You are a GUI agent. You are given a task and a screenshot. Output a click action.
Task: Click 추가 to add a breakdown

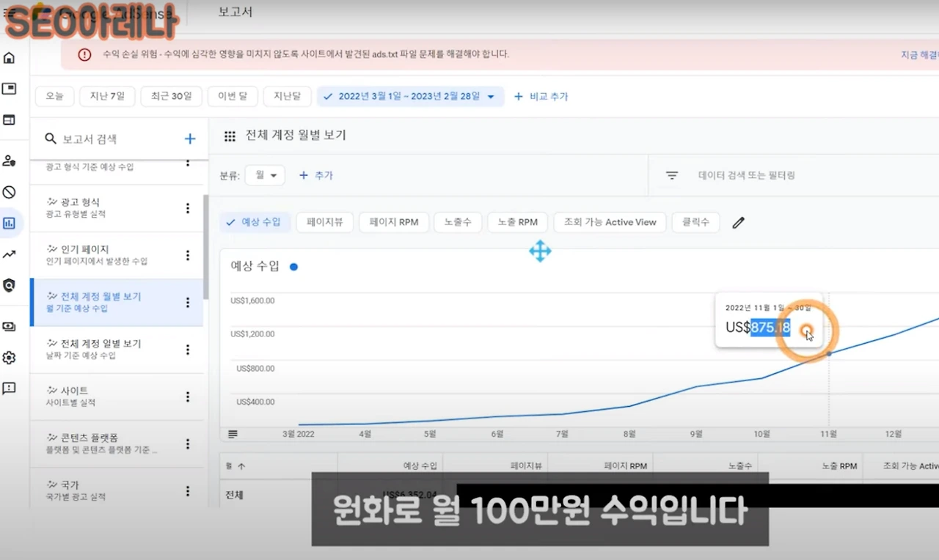[316, 175]
